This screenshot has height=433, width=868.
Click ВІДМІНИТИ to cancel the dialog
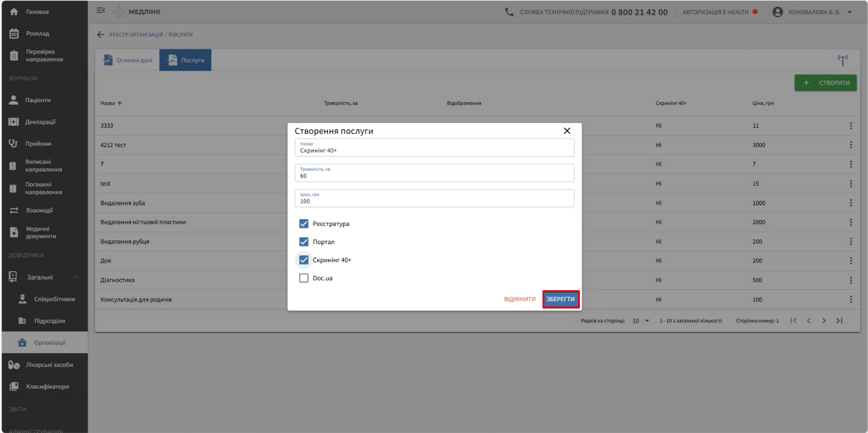pyautogui.click(x=519, y=299)
